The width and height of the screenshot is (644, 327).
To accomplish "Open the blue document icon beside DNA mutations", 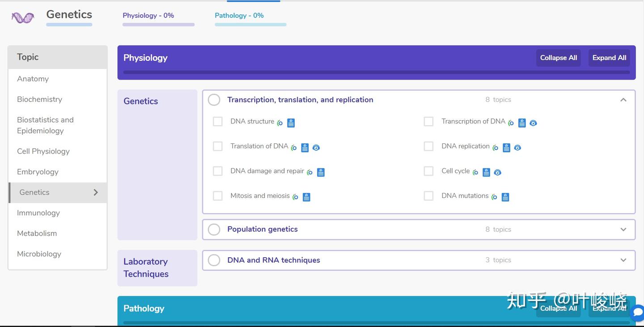I will point(505,197).
